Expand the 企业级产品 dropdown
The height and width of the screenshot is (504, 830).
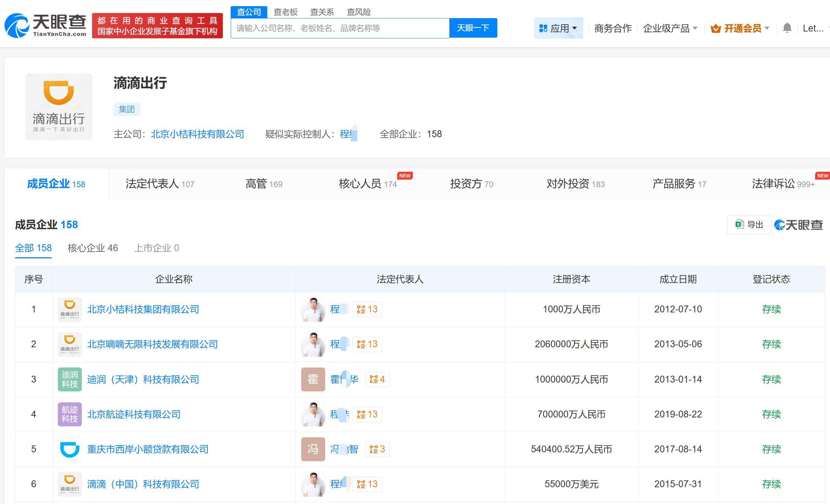[x=670, y=28]
